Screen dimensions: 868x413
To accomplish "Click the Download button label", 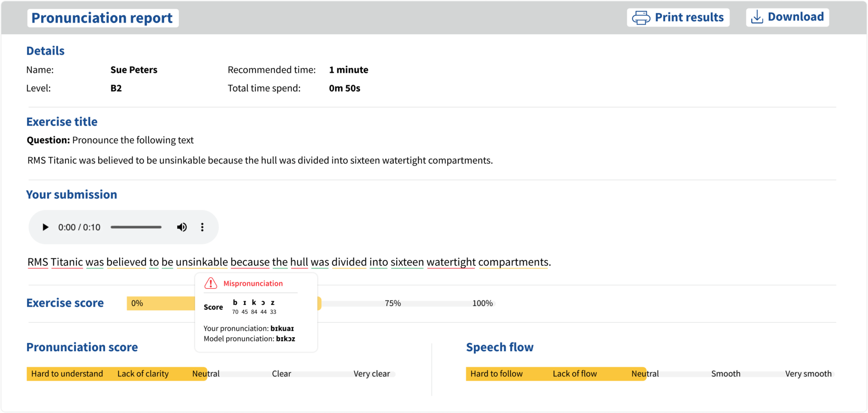I will point(796,17).
